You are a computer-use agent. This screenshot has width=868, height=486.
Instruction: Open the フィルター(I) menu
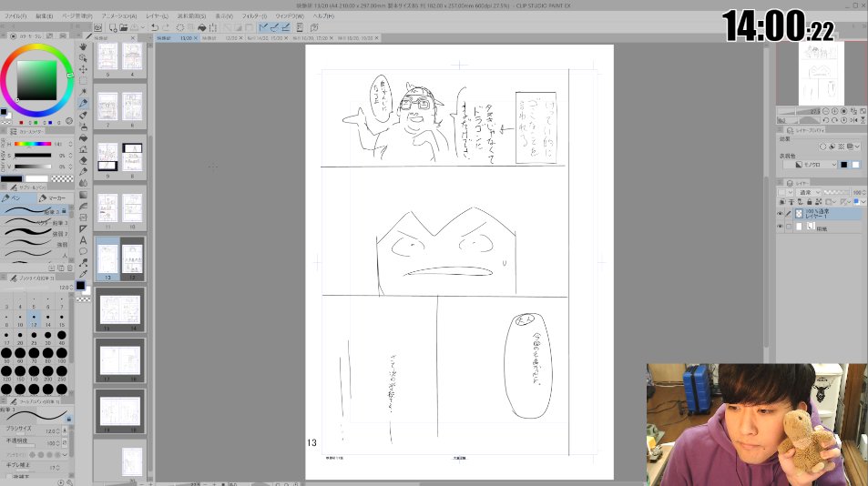254,16
